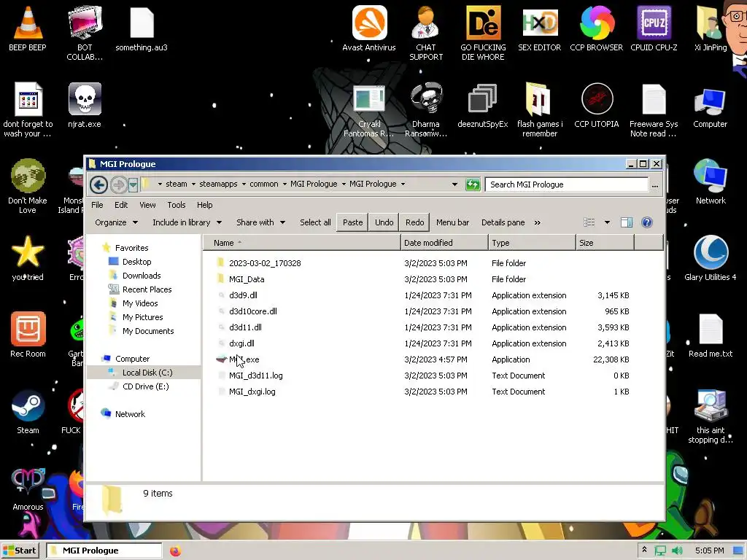This screenshot has height=560, width=747.
Task: Open the Tools menu
Action: [177, 205]
